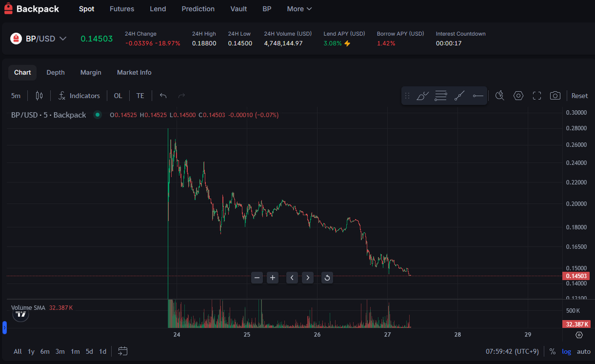Take a chart snapshot with camera icon
Image resolution: width=595 pixels, height=364 pixels.
[x=555, y=96]
